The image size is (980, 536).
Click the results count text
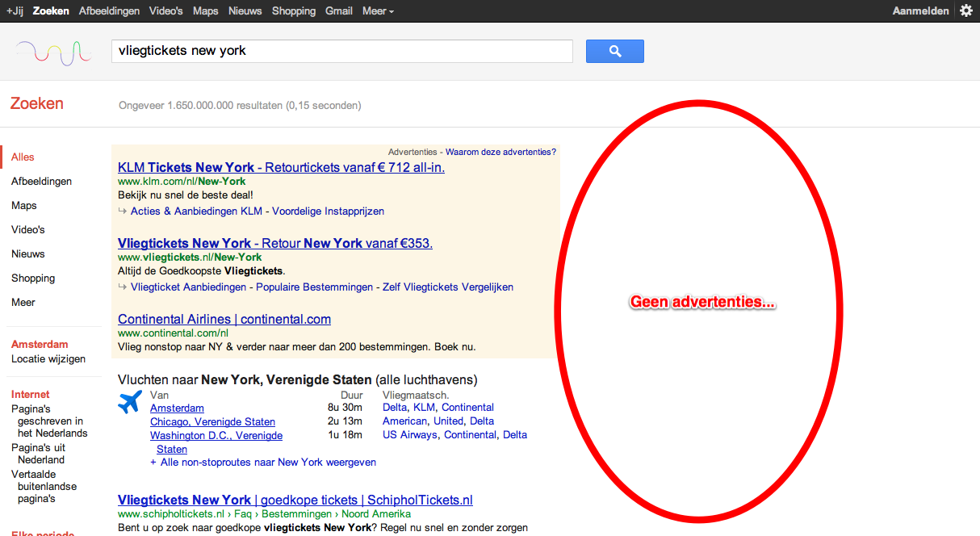(240, 106)
